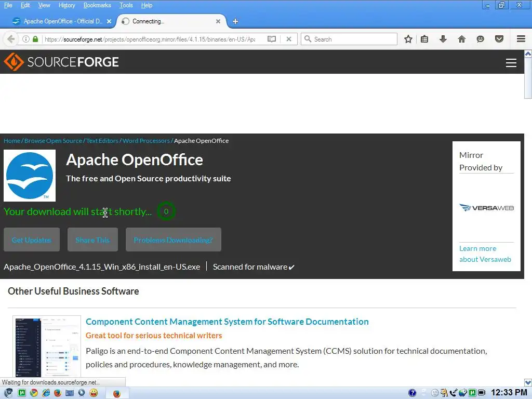Open site information icon in address bar

[x=26, y=39]
